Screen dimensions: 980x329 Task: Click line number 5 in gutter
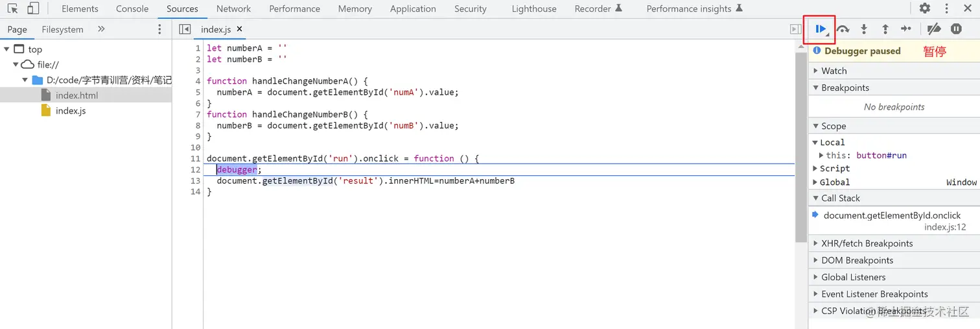pyautogui.click(x=198, y=92)
